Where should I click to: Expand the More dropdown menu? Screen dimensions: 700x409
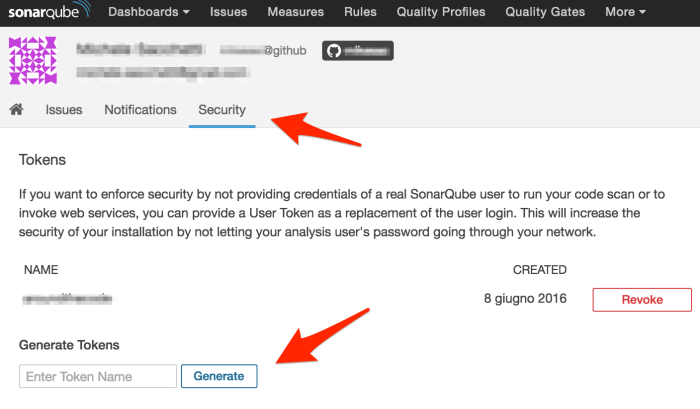click(625, 12)
